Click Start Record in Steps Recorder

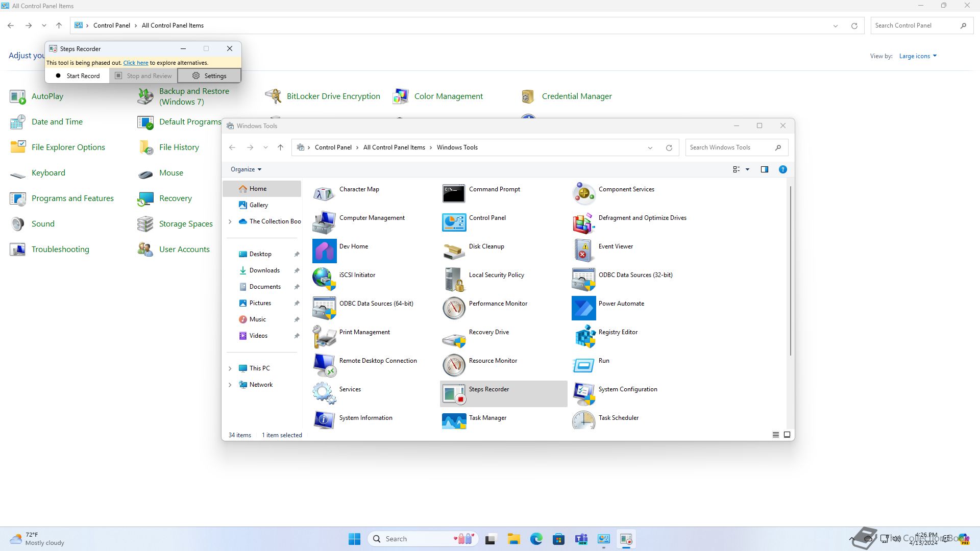(78, 76)
